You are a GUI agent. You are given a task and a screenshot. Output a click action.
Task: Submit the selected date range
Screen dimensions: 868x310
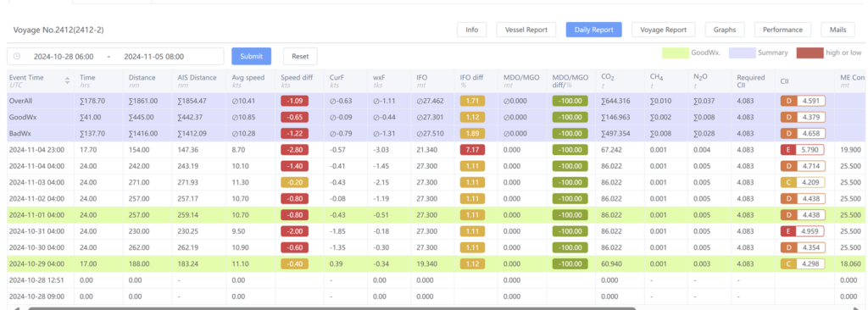click(251, 57)
